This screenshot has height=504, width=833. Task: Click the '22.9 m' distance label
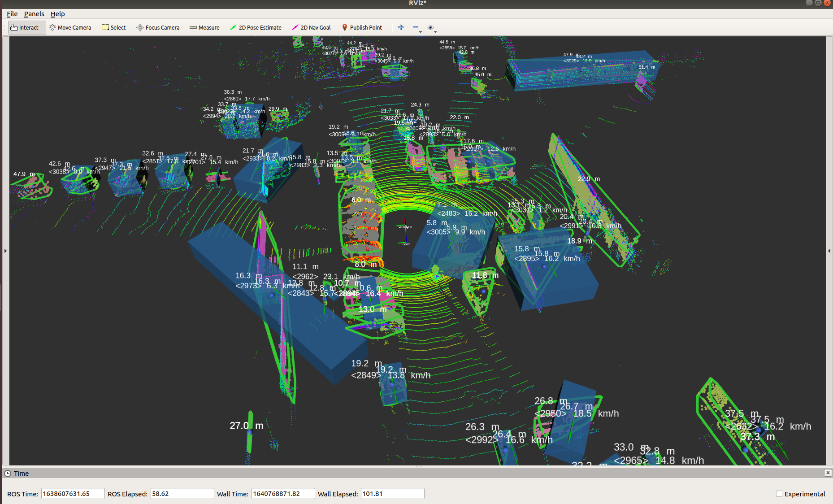pyautogui.click(x=589, y=179)
